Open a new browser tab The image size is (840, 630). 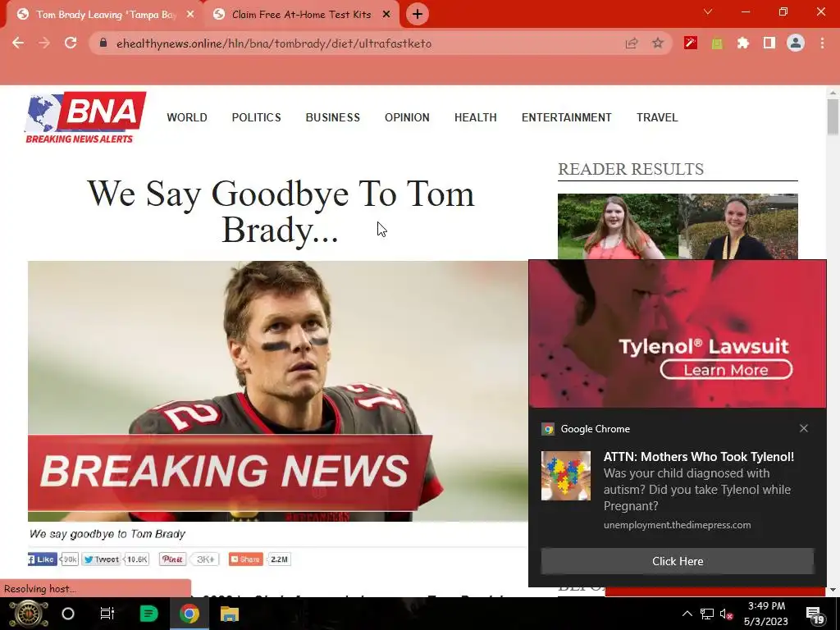click(x=418, y=15)
